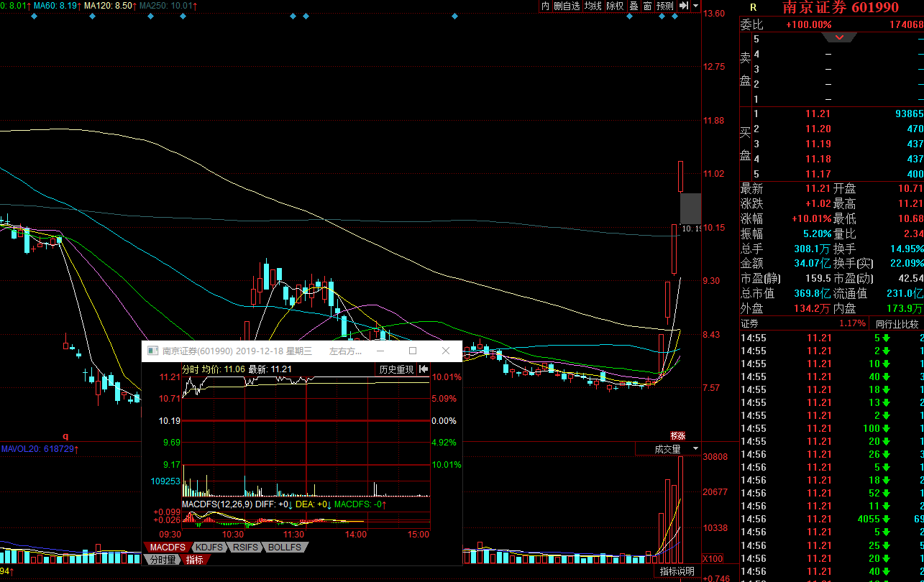Screen dimensions: 924x582
Task: Click the 同行业比较 tab in quote panel
Action: click(x=897, y=323)
